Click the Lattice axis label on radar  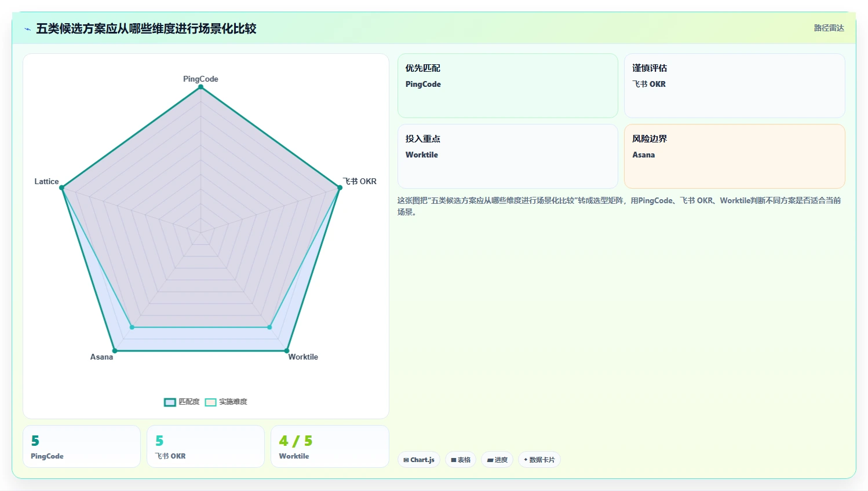[46, 181]
